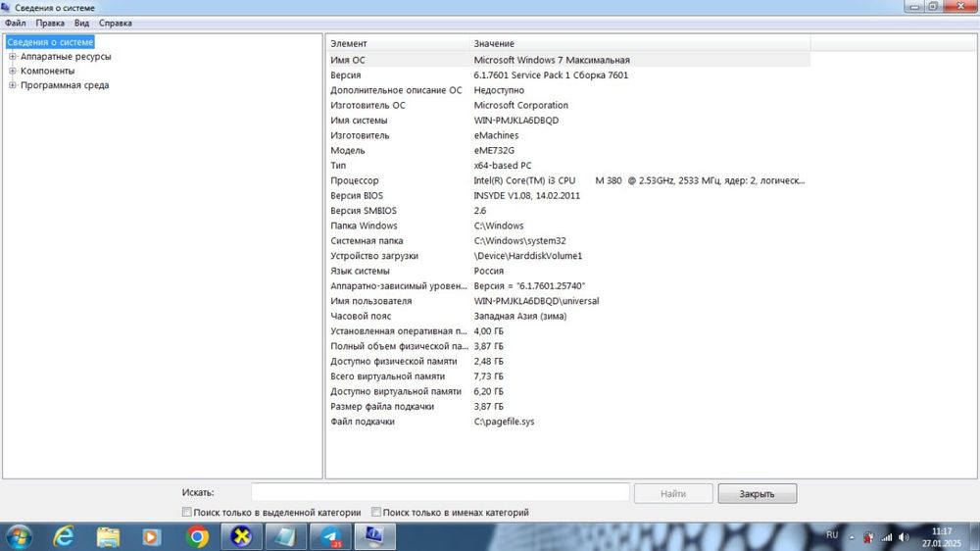Restore down the System Information window
The image size is (980, 551).
(933, 6)
